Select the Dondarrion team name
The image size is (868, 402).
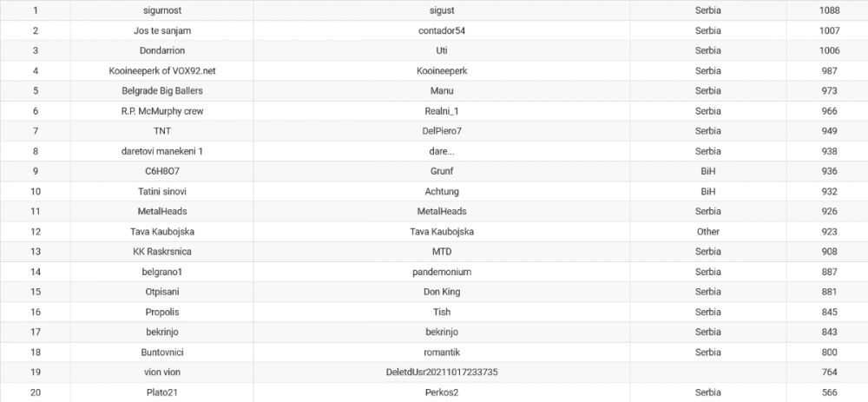[162, 50]
